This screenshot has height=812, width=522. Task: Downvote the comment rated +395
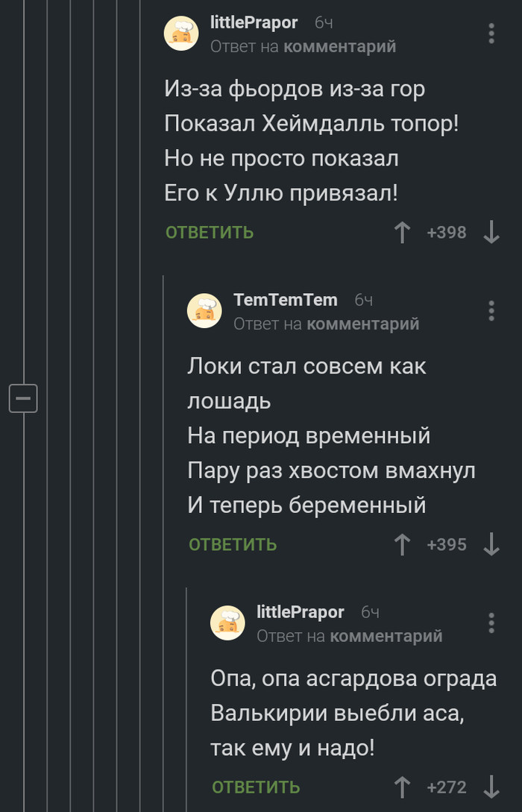(491, 544)
